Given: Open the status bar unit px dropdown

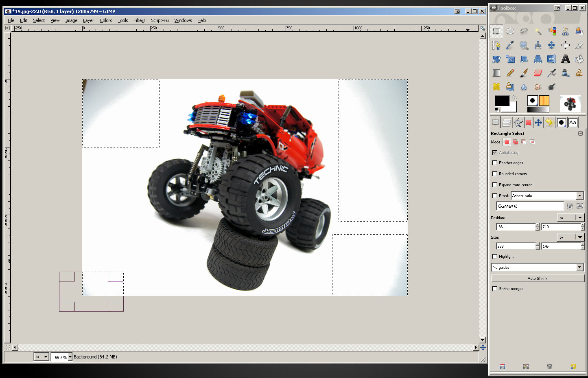Looking at the screenshot, I should pos(41,357).
